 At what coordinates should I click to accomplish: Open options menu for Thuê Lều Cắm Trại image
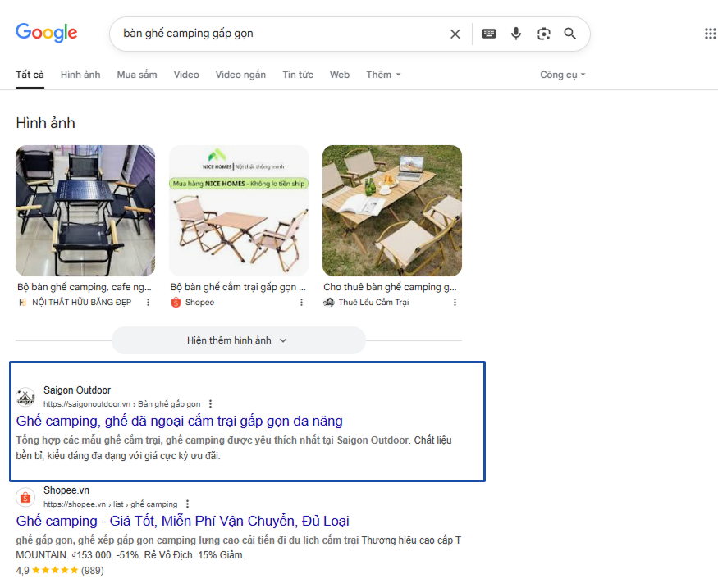tap(455, 302)
